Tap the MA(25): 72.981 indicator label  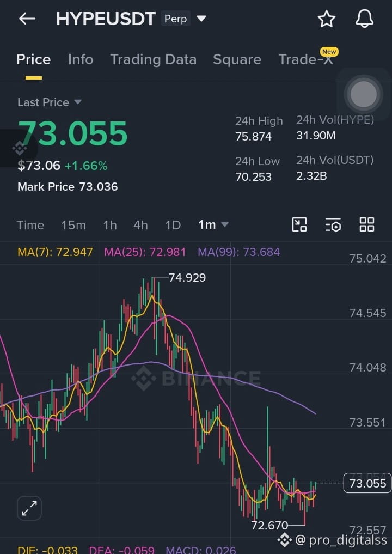145,252
